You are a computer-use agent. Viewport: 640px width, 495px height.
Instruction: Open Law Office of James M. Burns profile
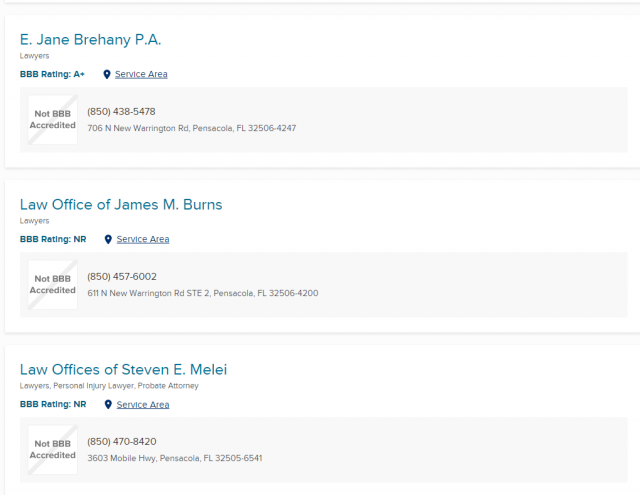click(121, 205)
